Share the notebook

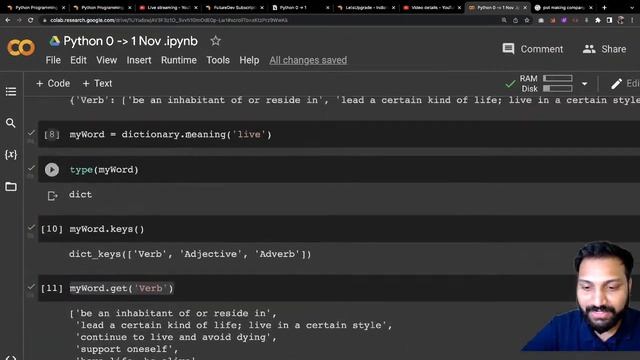(604, 49)
